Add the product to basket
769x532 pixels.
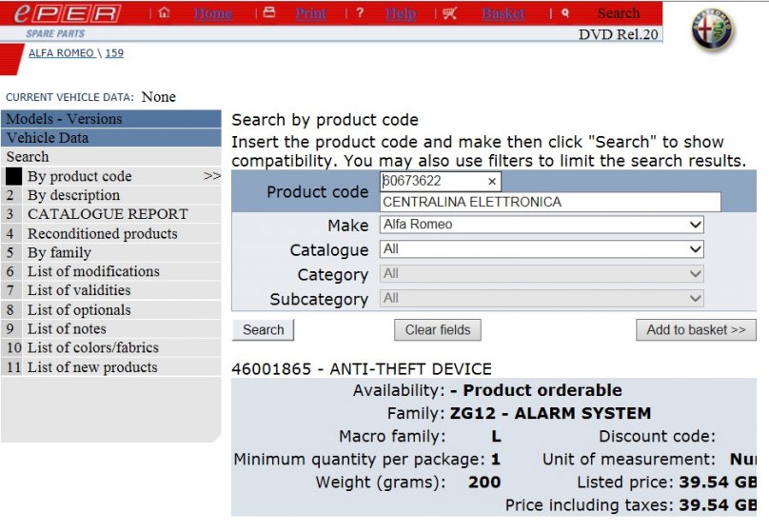point(696,330)
